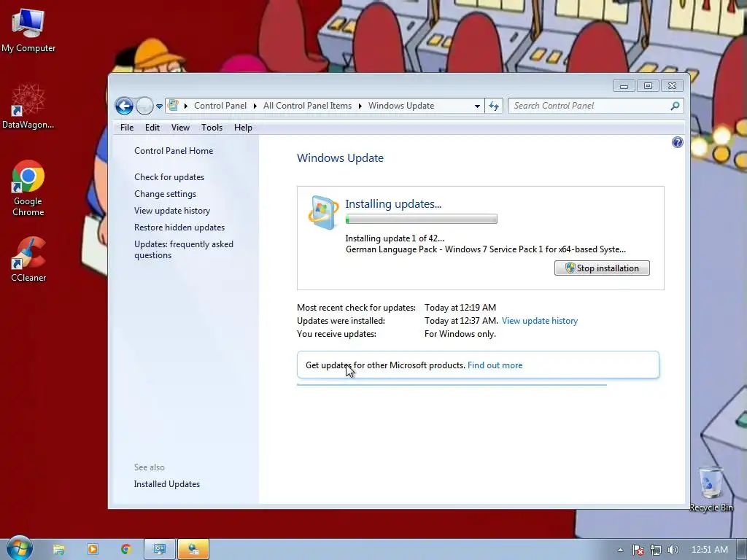Image resolution: width=747 pixels, height=560 pixels.
Task: Click the Stop installation button
Action: 602,268
